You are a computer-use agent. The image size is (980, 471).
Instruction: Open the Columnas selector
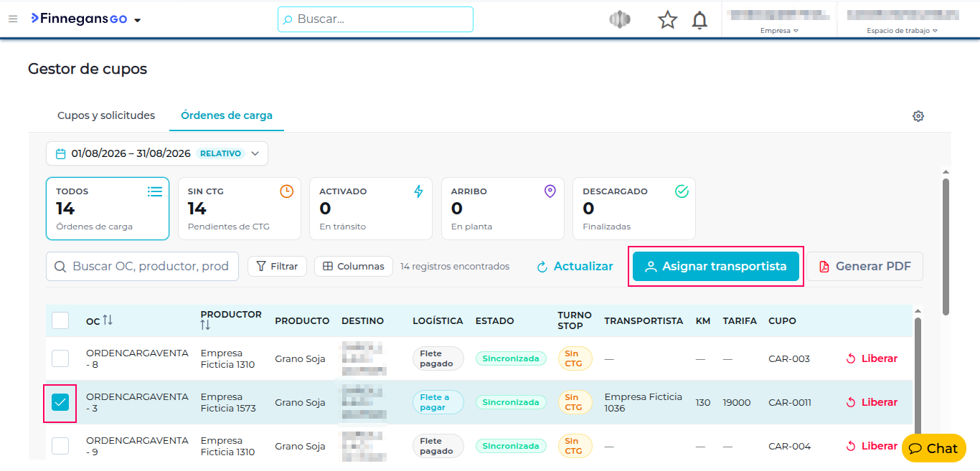[354, 266]
